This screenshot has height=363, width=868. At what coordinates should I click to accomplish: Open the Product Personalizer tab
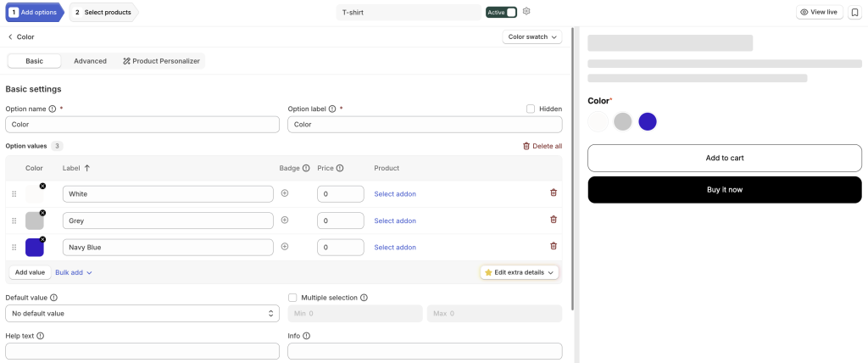point(161,61)
